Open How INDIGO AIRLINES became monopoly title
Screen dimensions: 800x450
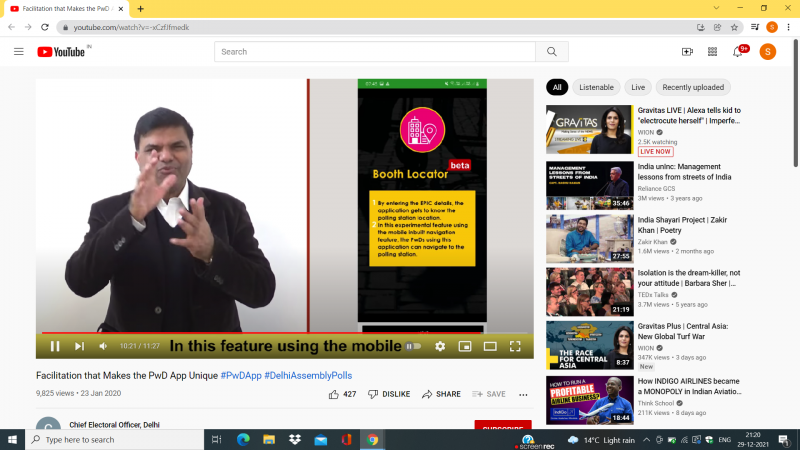689,386
